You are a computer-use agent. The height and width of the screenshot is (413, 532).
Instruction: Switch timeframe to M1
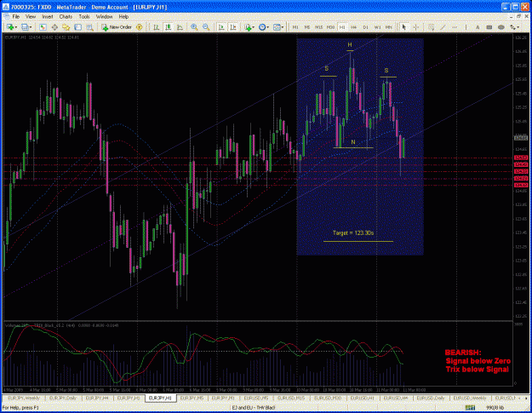point(295,27)
